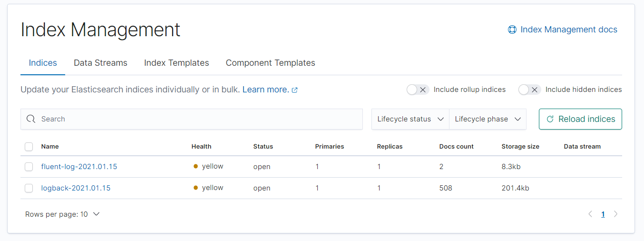Switch to the Data Streams tab
This screenshot has width=644, height=241.
point(100,63)
